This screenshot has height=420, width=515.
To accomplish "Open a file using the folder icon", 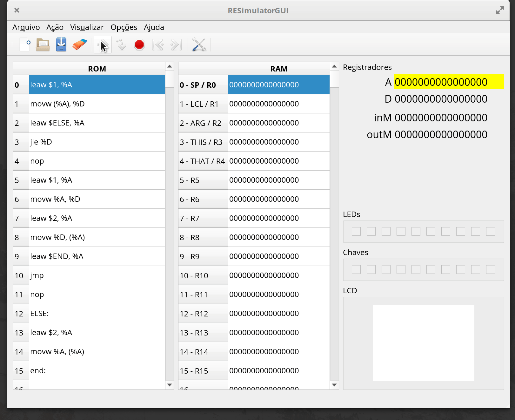I will [43, 45].
